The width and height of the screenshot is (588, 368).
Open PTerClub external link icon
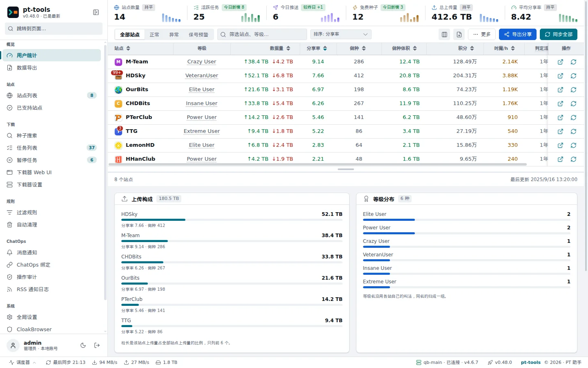pos(560,117)
